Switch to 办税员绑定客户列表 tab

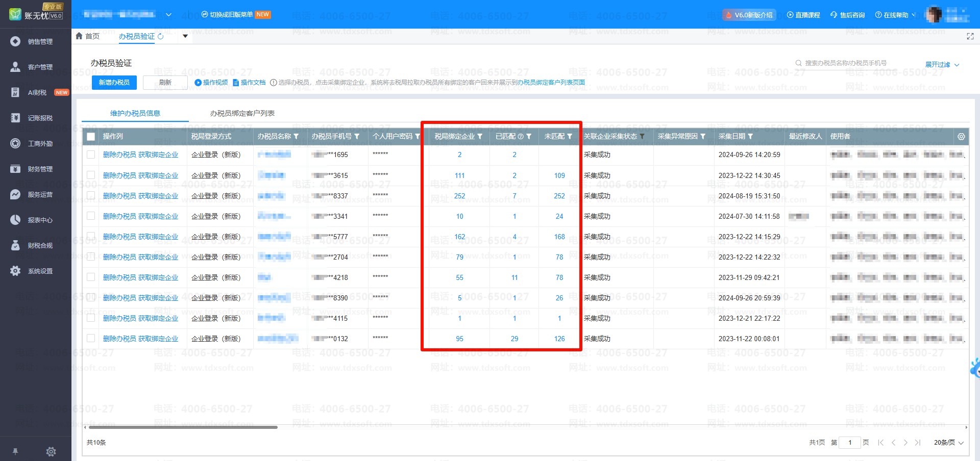pyautogui.click(x=242, y=113)
